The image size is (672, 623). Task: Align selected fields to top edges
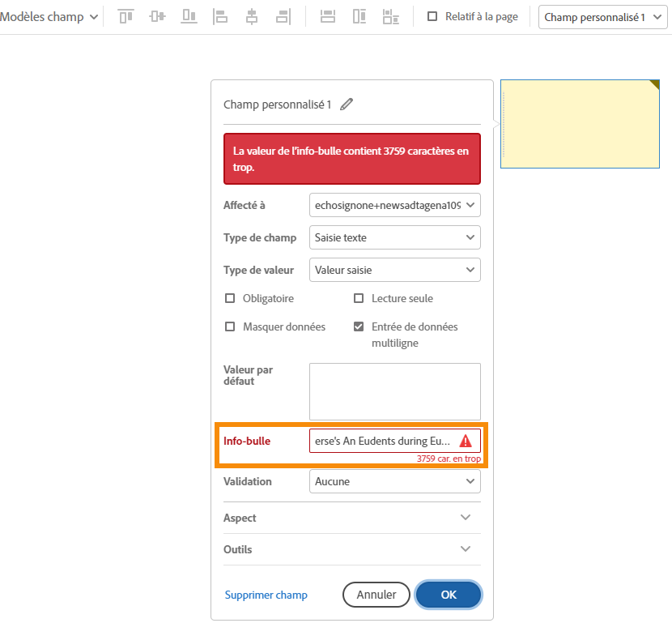pyautogui.click(x=126, y=17)
